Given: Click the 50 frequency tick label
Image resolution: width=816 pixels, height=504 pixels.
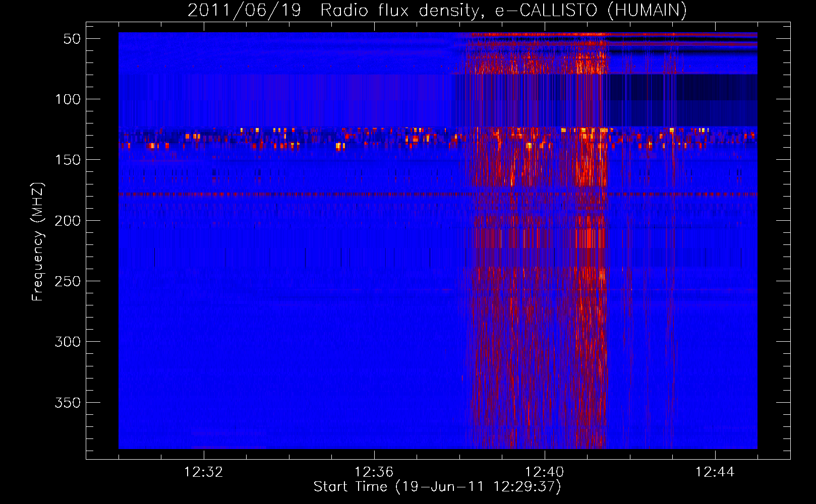Looking at the screenshot, I should [72, 39].
